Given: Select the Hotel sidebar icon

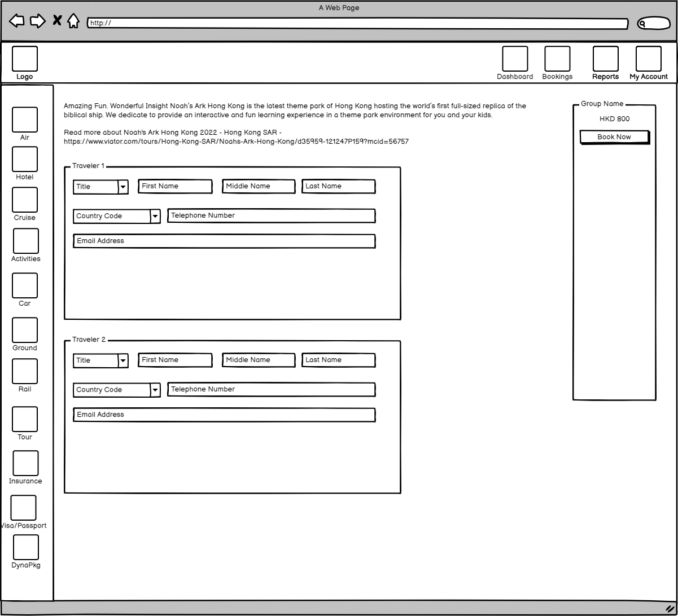Looking at the screenshot, I should 25,160.
